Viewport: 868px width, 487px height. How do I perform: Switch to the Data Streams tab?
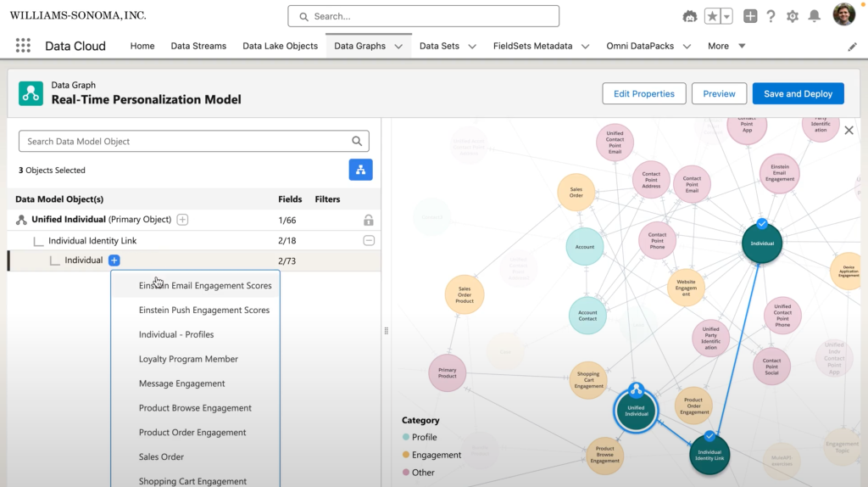pos(198,46)
